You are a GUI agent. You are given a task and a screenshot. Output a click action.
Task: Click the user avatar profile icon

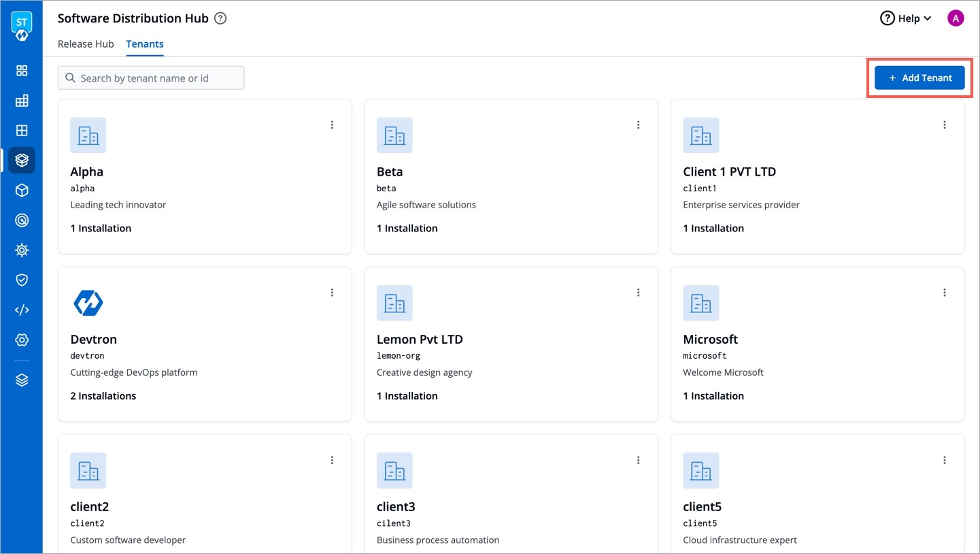[x=956, y=18]
